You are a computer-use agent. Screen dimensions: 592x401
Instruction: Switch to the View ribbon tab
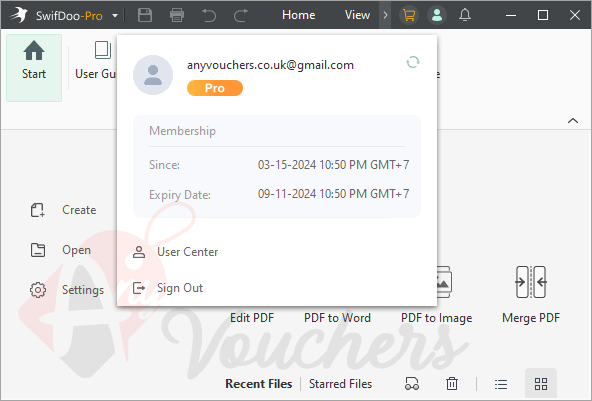[357, 15]
